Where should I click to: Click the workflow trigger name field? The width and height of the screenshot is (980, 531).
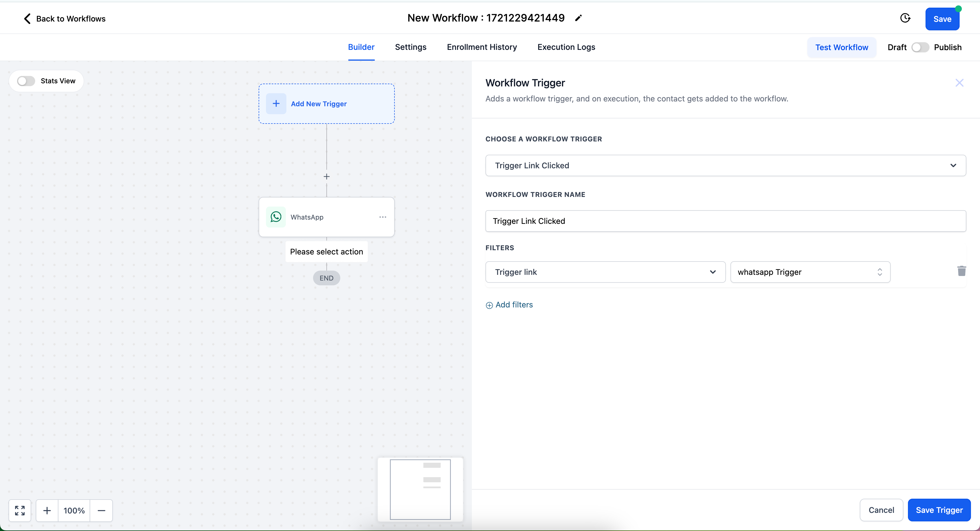(725, 221)
